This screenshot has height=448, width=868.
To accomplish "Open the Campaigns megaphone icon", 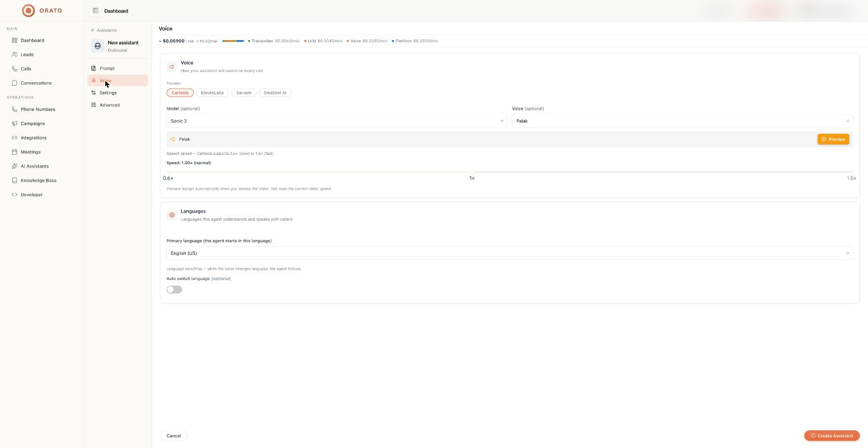I will point(14,123).
